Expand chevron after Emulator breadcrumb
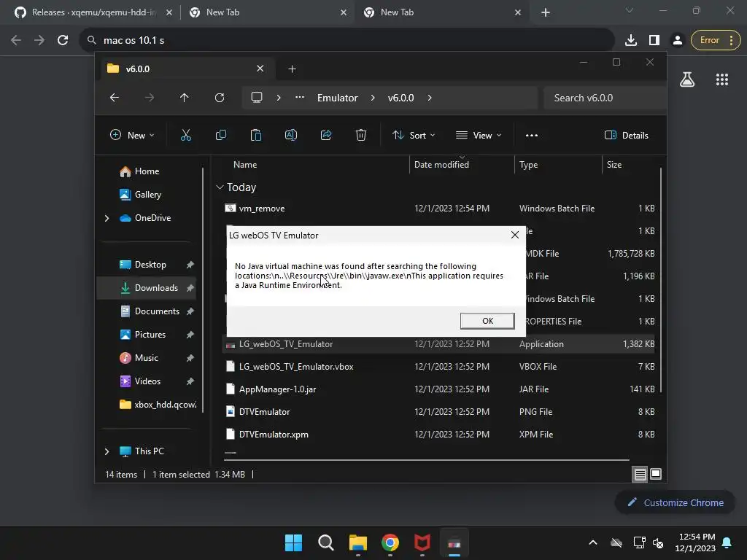 [373, 98]
